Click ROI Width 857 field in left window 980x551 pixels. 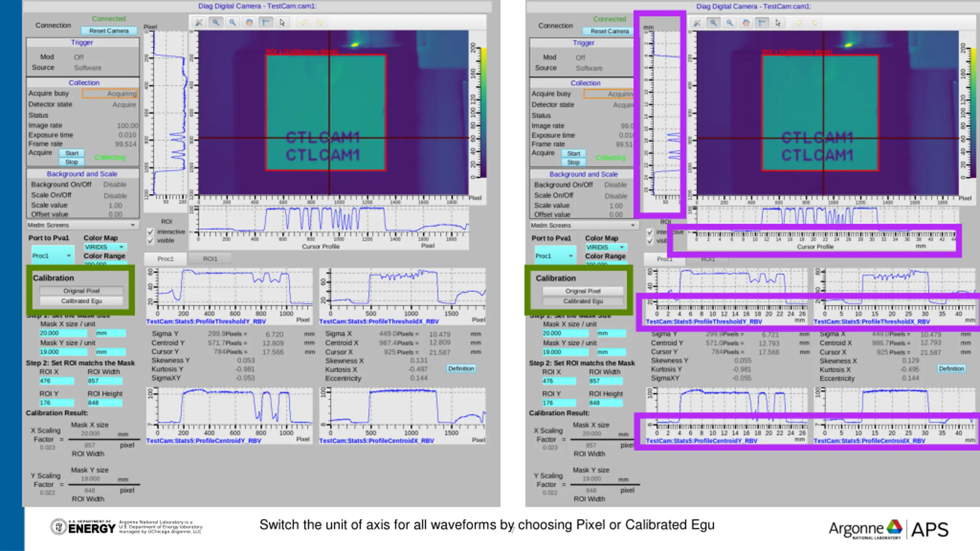click(x=105, y=381)
